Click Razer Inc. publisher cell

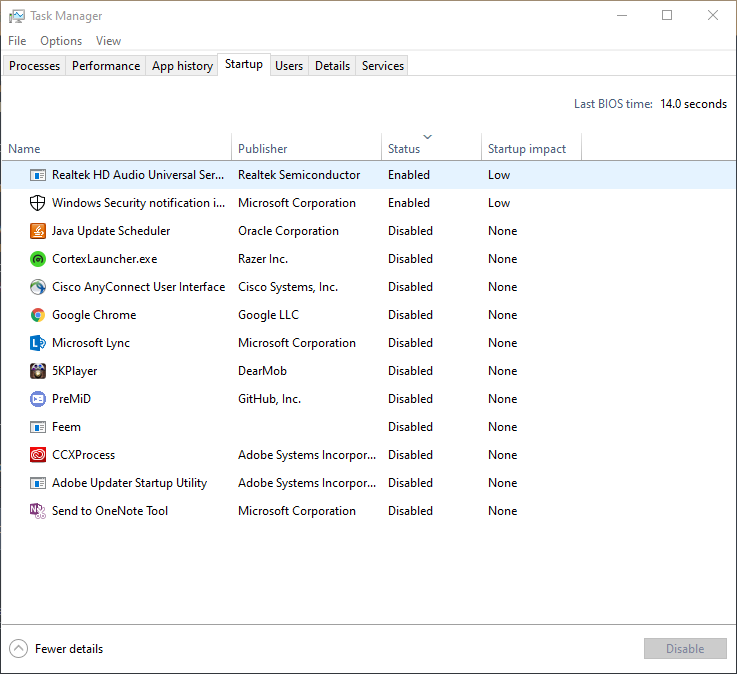point(263,259)
